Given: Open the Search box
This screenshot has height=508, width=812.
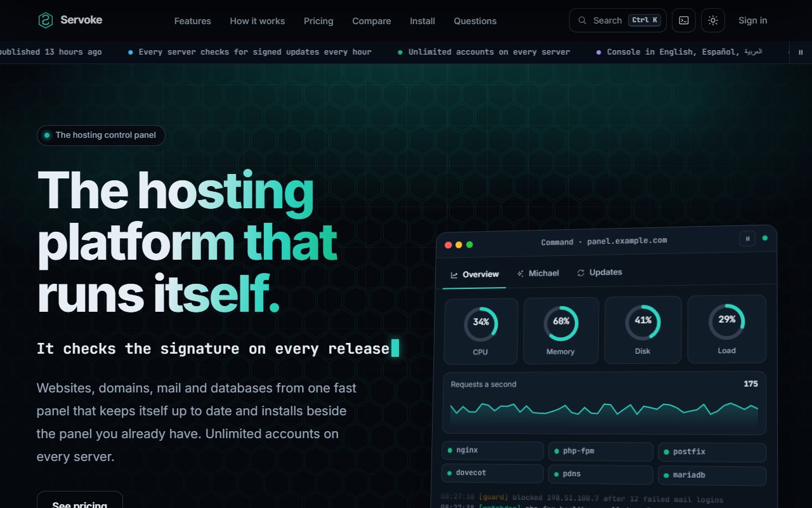Looking at the screenshot, I should point(618,20).
